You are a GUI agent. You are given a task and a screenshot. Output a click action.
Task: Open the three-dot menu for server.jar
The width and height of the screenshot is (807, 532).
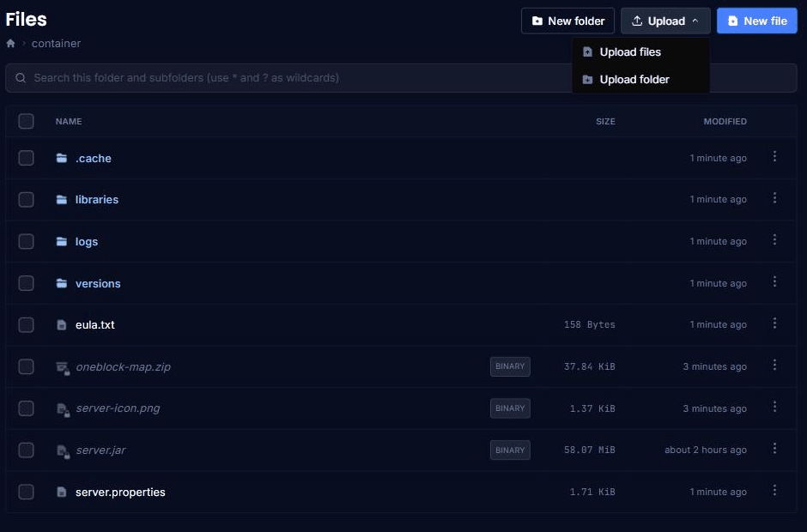(x=774, y=449)
